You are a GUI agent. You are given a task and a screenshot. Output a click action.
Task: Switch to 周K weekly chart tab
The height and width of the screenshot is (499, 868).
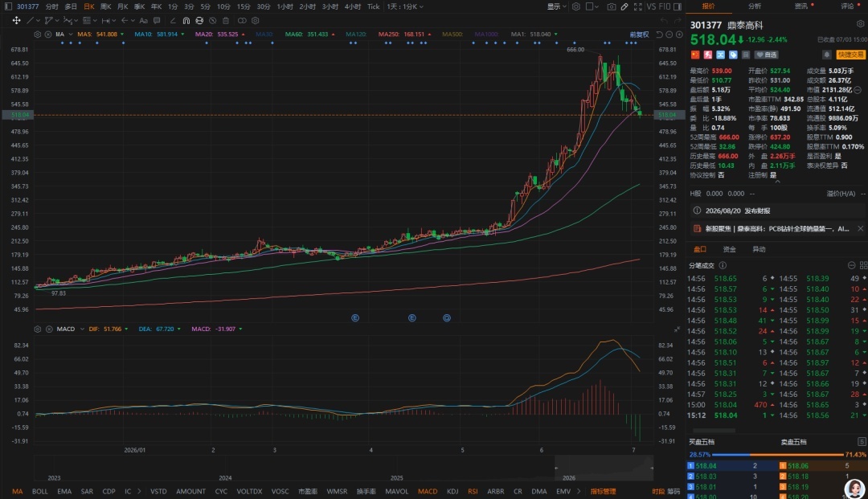106,6
